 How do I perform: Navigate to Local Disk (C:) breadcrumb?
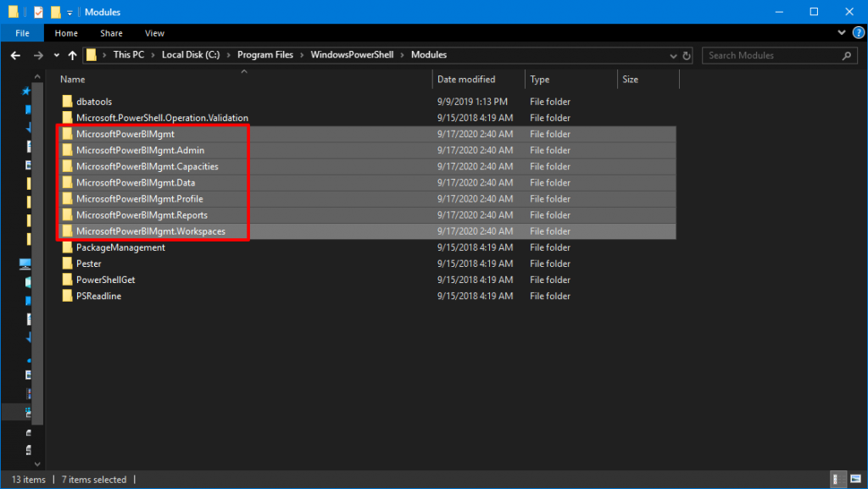coord(191,55)
